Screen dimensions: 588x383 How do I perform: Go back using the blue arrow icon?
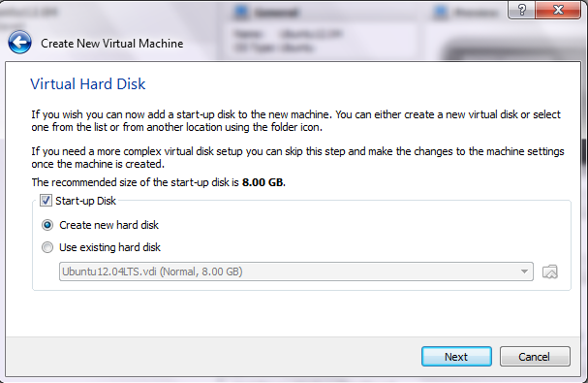click(19, 43)
